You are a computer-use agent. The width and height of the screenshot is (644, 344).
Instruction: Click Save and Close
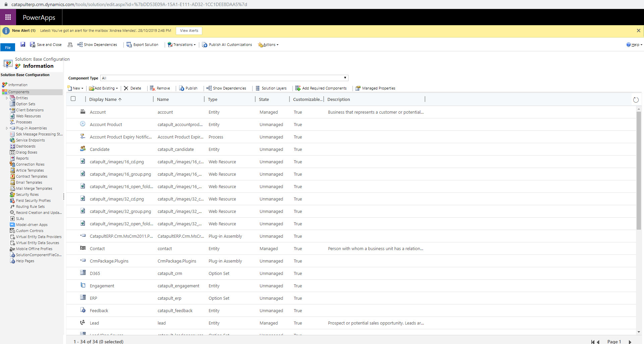coord(46,44)
